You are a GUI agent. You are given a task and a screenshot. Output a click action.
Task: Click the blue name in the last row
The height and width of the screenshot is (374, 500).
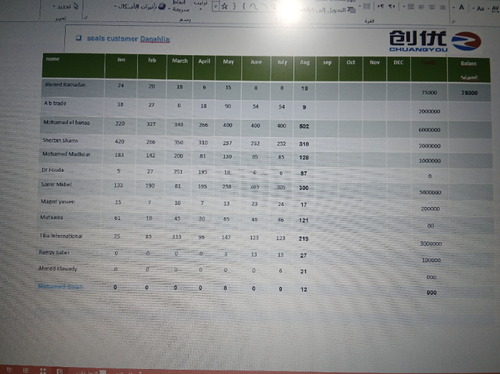pos(60,286)
